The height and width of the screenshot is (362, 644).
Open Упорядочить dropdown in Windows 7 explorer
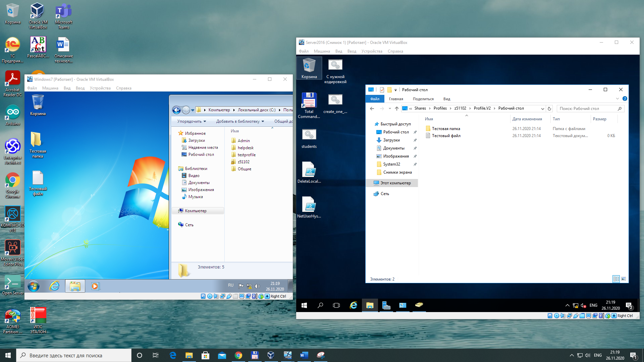tap(192, 121)
